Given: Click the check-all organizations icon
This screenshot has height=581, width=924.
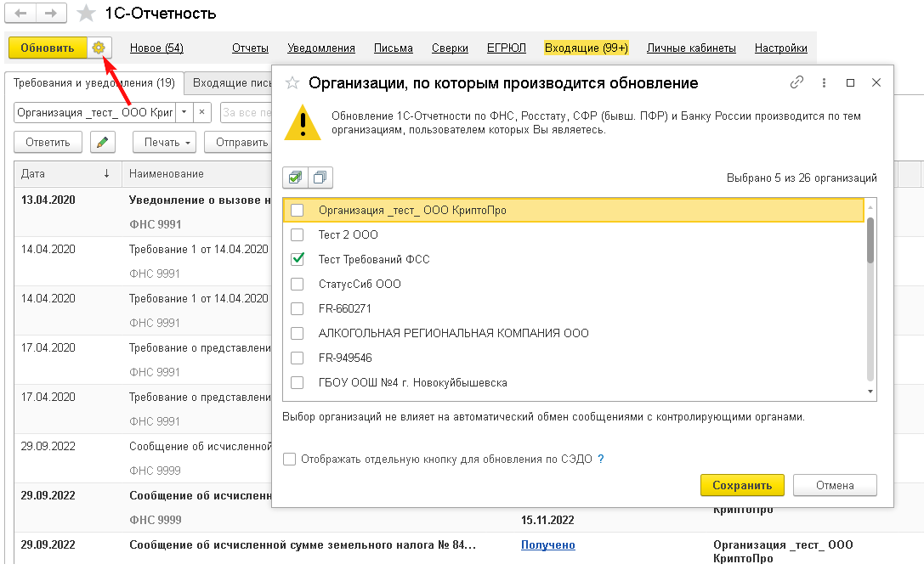Looking at the screenshot, I should pyautogui.click(x=295, y=178).
